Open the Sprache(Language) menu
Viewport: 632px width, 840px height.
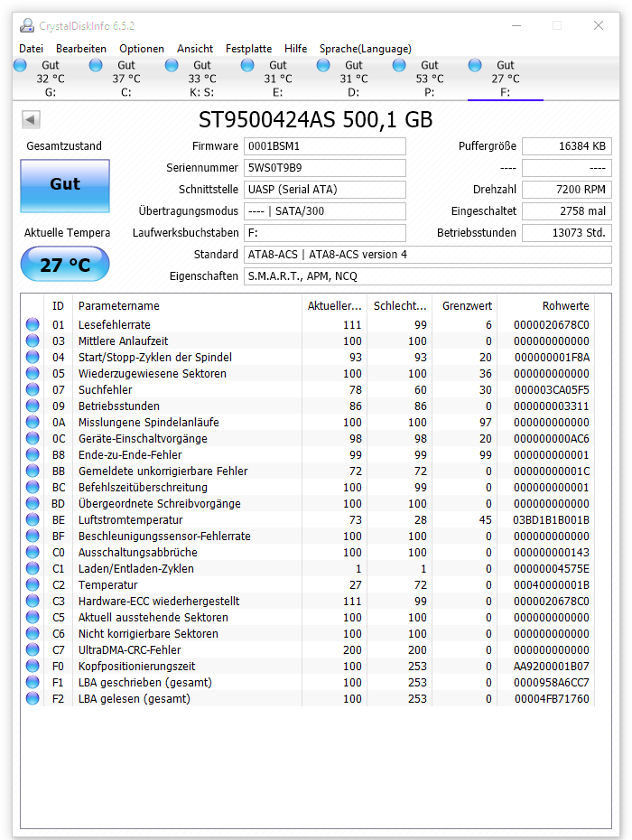(366, 49)
